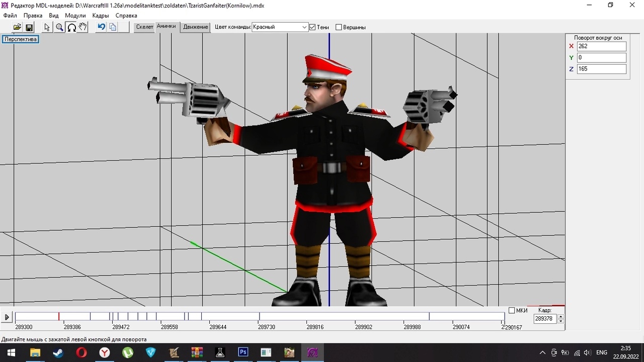
Task: Select the hand pan tool
Action: click(x=83, y=27)
